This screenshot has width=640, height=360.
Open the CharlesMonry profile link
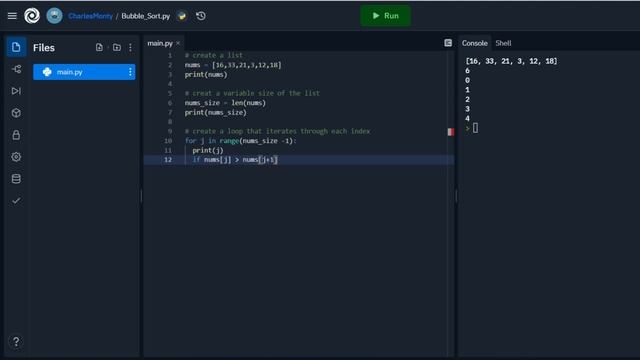coord(90,16)
